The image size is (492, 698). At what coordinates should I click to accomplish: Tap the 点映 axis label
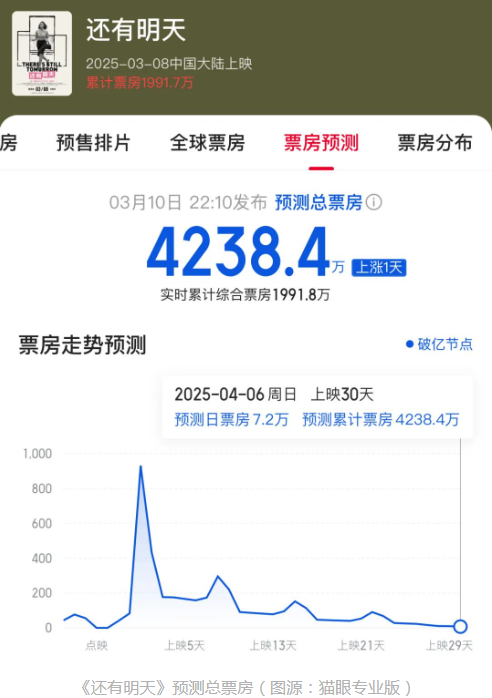97,645
